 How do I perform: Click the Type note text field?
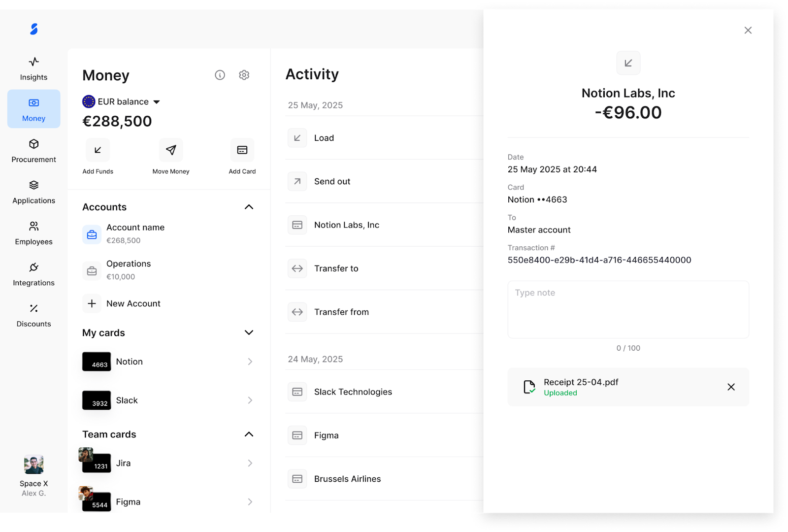coord(628,309)
